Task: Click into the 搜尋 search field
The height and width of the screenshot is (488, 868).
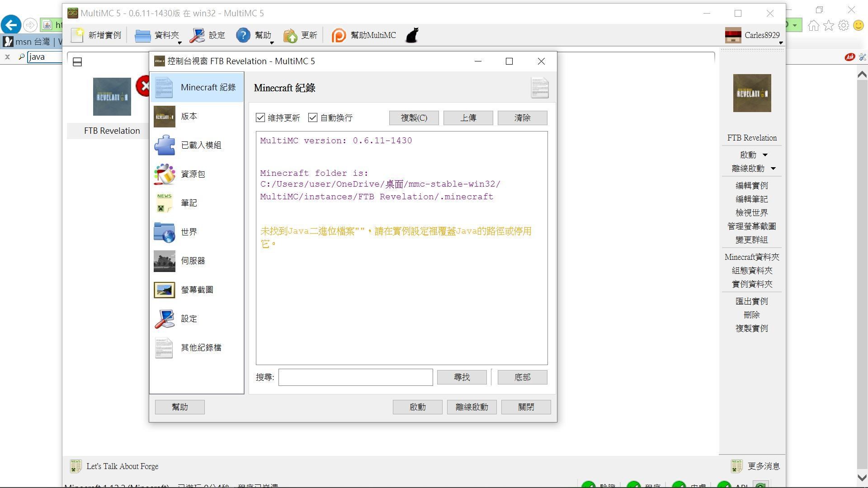Action: [356, 377]
